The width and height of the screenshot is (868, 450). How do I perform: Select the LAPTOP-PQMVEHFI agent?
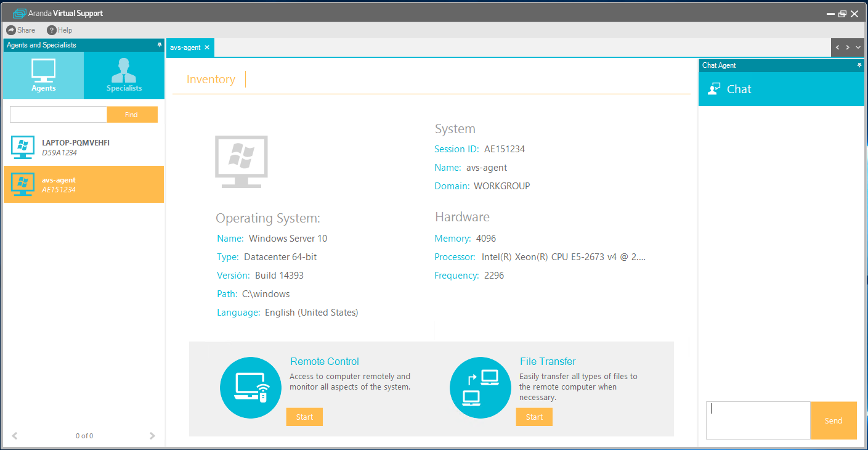84,147
